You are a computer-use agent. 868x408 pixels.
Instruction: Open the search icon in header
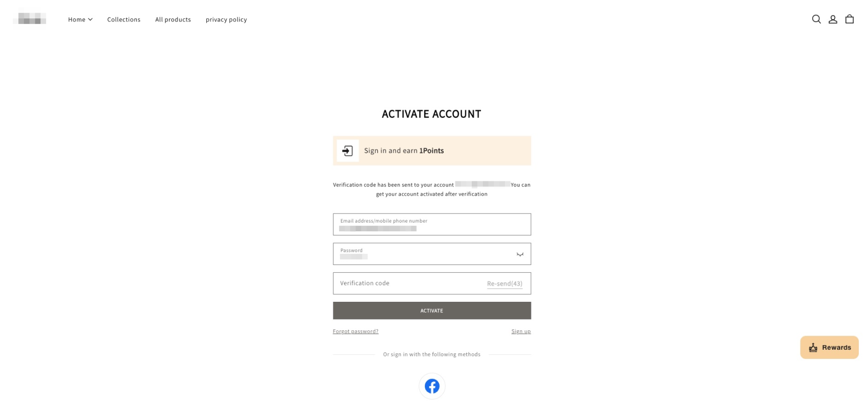(x=816, y=19)
